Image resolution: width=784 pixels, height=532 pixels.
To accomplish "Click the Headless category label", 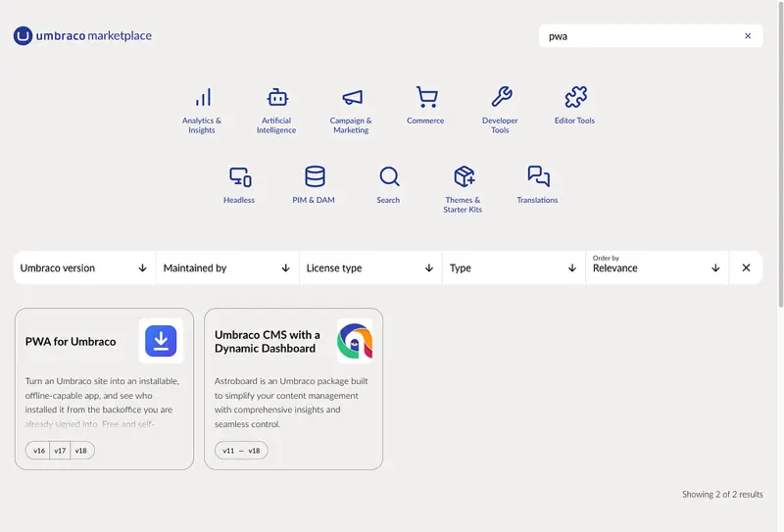I will pyautogui.click(x=239, y=200).
